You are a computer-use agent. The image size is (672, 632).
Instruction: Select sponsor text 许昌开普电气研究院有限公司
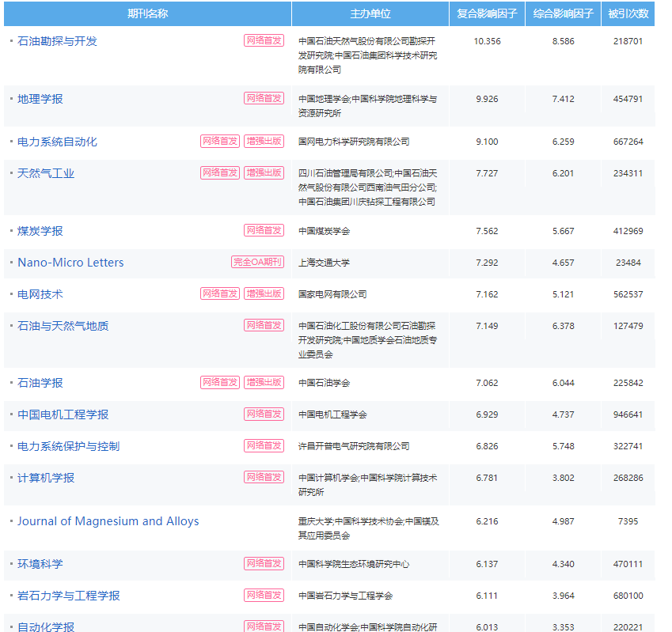pos(354,446)
